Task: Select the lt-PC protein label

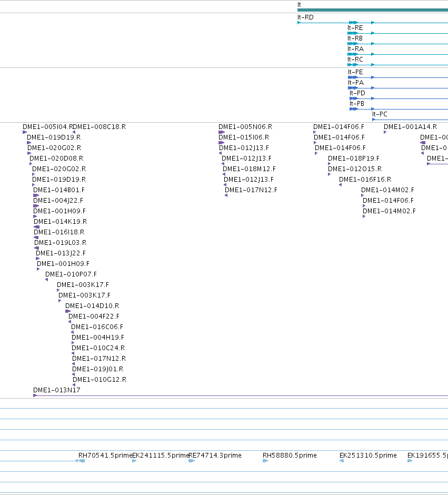Action: pos(380,114)
